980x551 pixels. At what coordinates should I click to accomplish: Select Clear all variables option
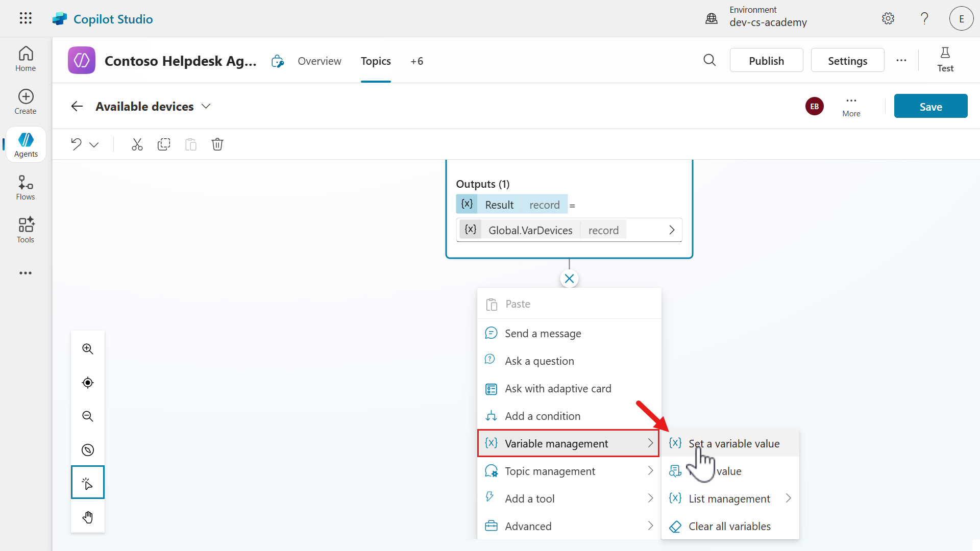pos(729,526)
